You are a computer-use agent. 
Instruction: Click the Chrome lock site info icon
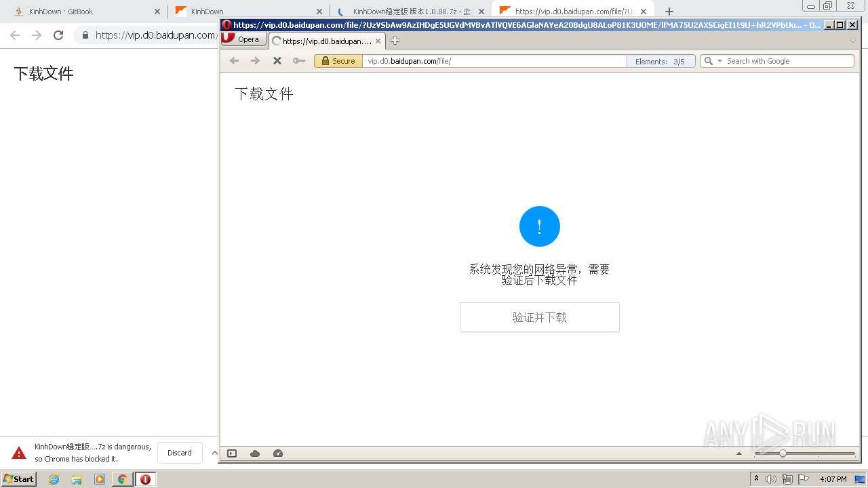pos(85,35)
